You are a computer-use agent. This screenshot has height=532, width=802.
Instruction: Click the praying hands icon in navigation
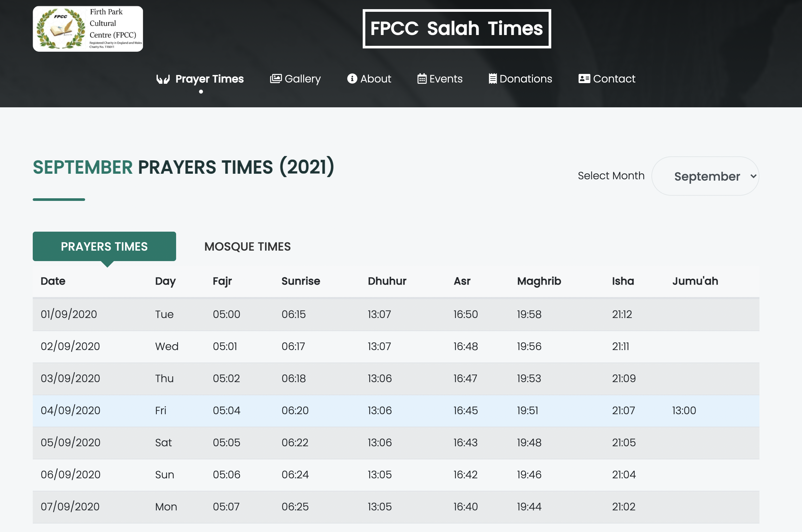point(163,79)
